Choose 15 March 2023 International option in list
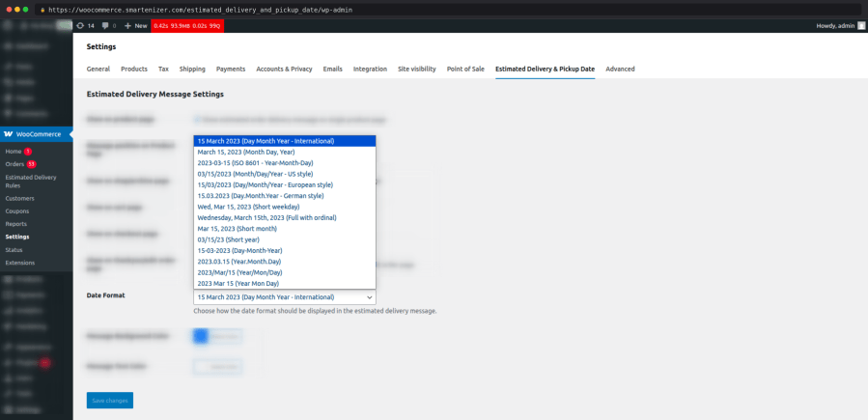The height and width of the screenshot is (420, 868). point(285,141)
